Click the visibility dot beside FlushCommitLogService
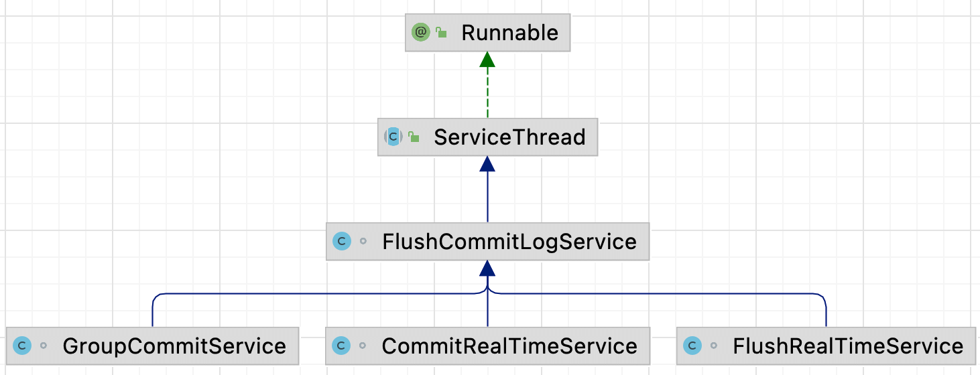 pos(363,241)
